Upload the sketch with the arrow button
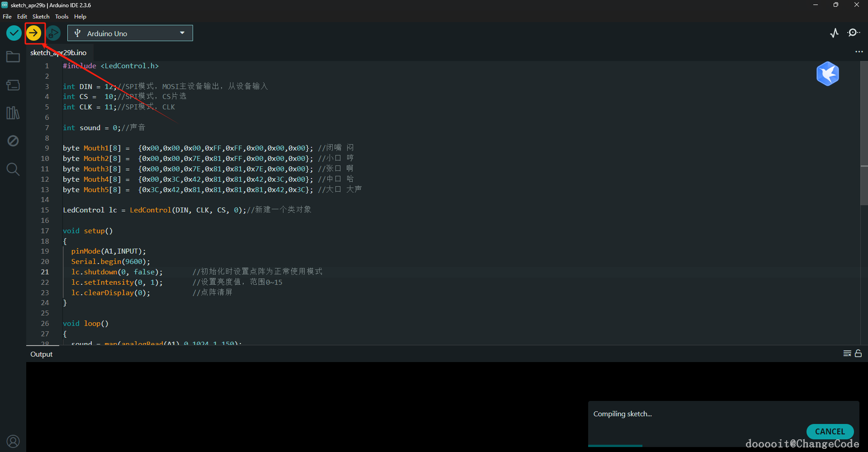 33,33
